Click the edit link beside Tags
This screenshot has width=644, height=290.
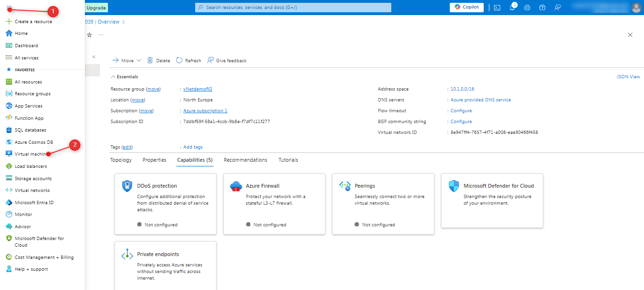pos(127,147)
